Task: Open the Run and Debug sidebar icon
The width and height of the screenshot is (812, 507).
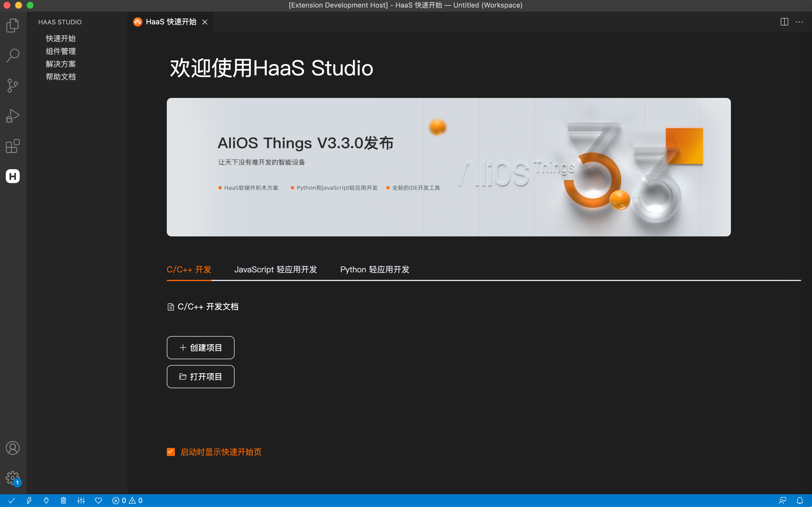Action: coord(12,116)
